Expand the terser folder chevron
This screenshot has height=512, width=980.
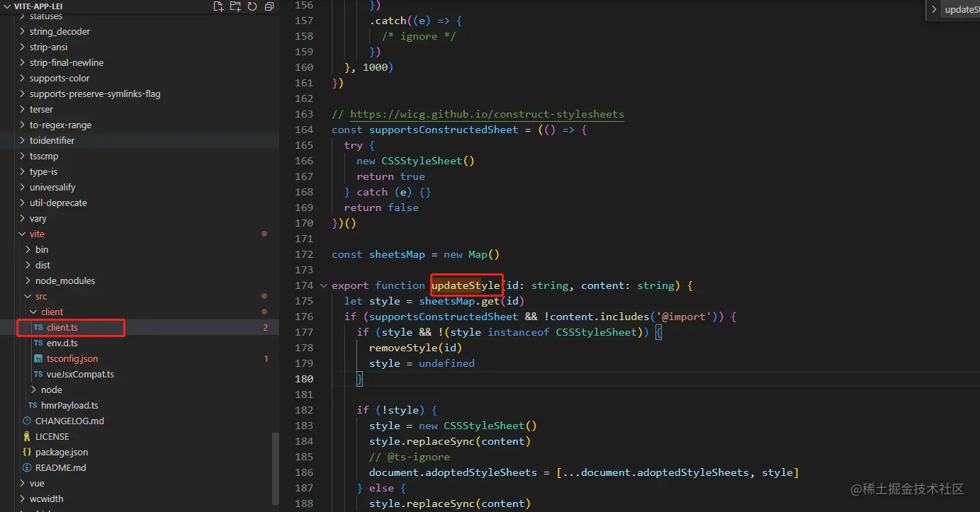click(x=22, y=109)
